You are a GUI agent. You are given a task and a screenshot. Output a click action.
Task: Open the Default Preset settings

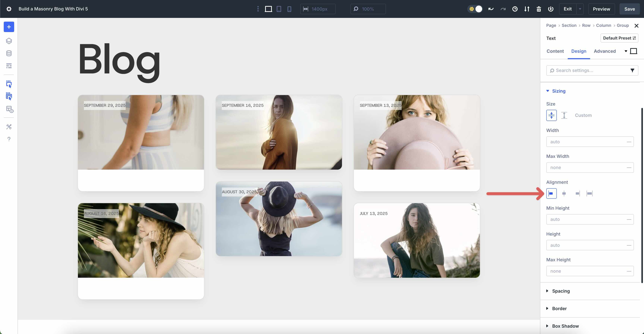(619, 38)
